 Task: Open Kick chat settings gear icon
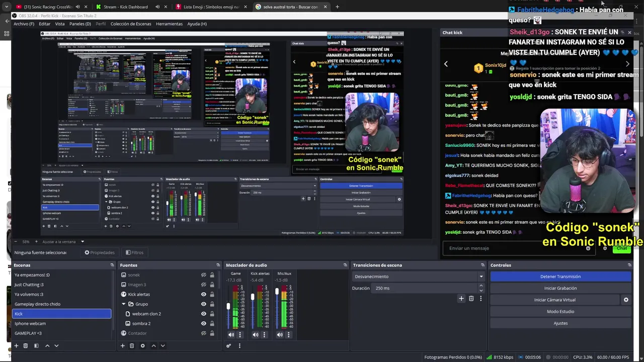(605, 248)
